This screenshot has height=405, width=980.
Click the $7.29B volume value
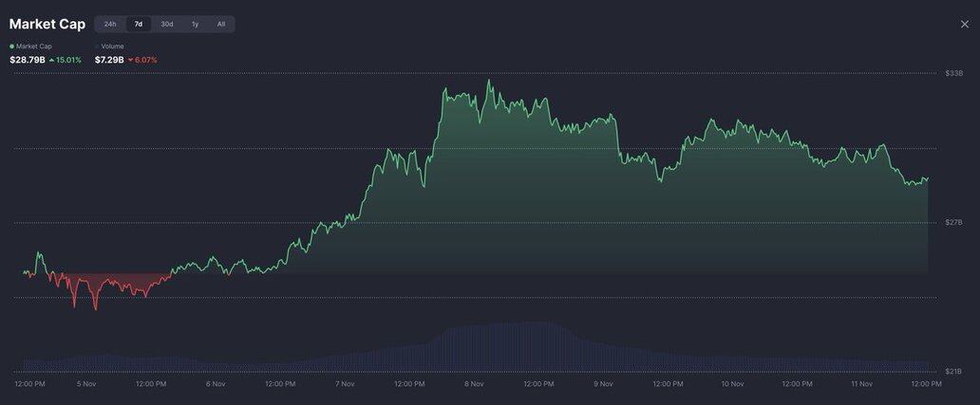point(108,60)
